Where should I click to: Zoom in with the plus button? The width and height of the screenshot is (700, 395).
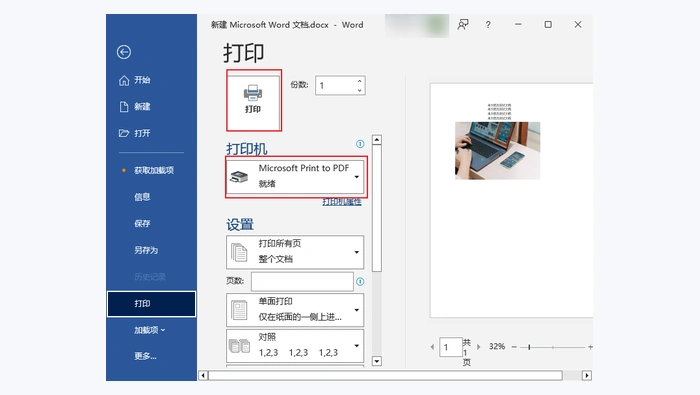[590, 347]
